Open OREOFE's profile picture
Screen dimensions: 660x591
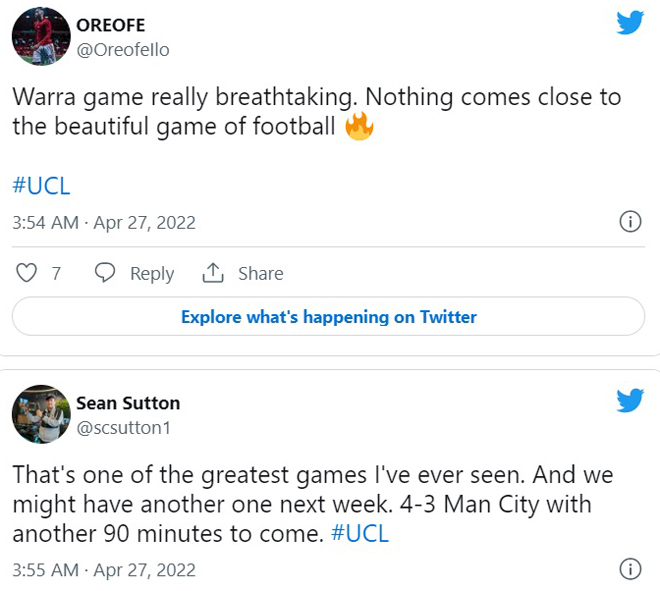41,36
